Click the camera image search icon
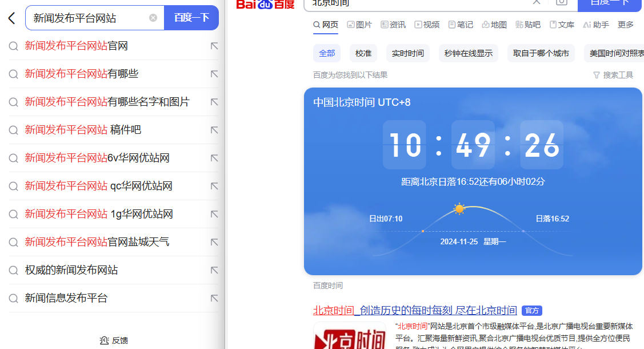 point(562,2)
